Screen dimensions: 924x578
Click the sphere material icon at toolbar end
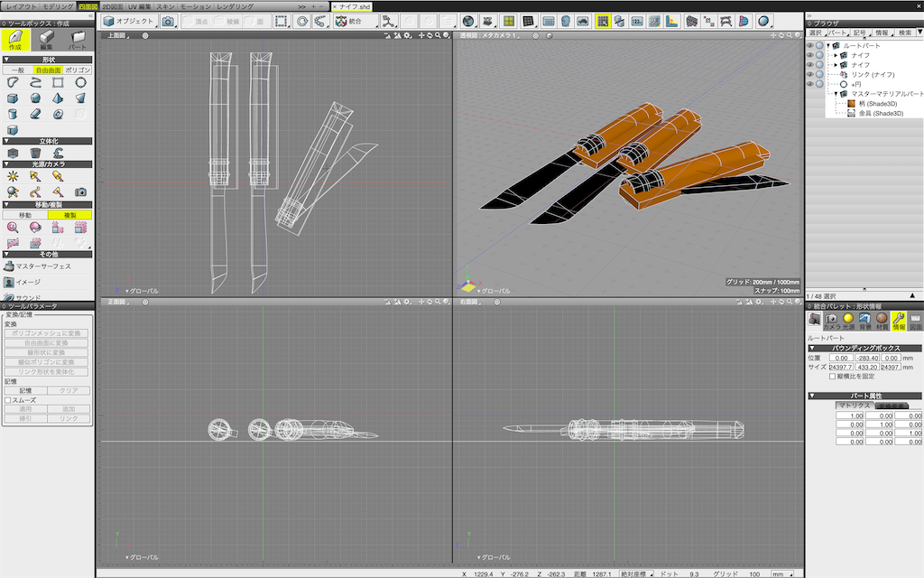(763, 22)
